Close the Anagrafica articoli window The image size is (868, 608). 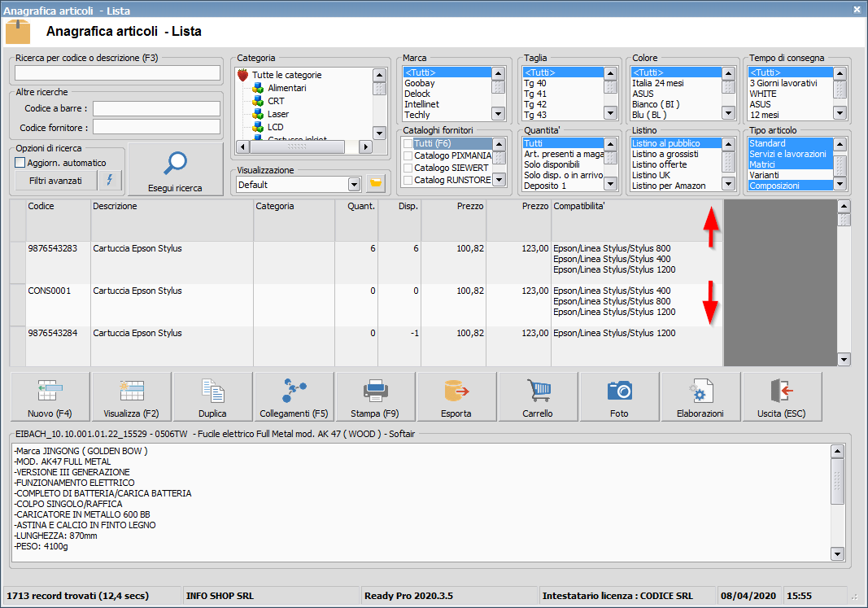[857, 10]
